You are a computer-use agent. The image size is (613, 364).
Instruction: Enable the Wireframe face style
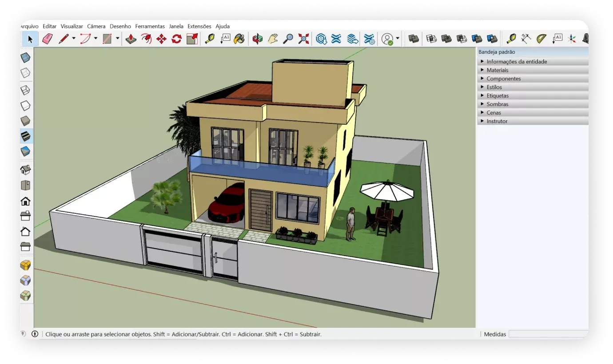point(26,90)
